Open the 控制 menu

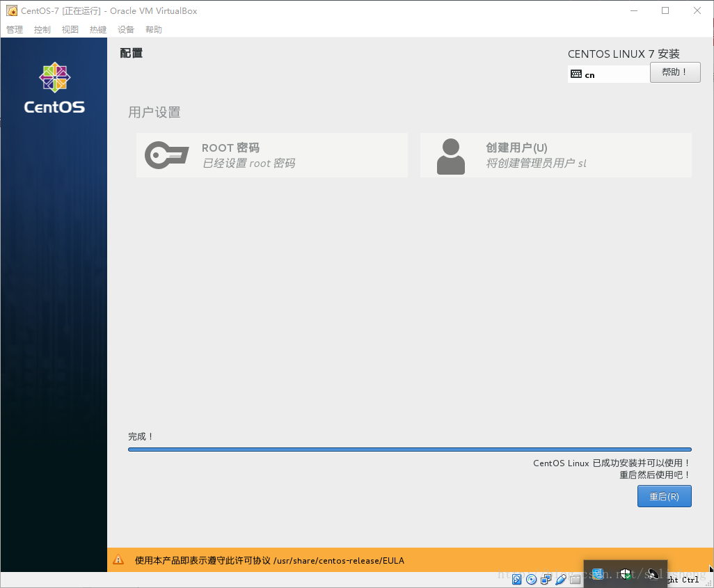(x=42, y=30)
